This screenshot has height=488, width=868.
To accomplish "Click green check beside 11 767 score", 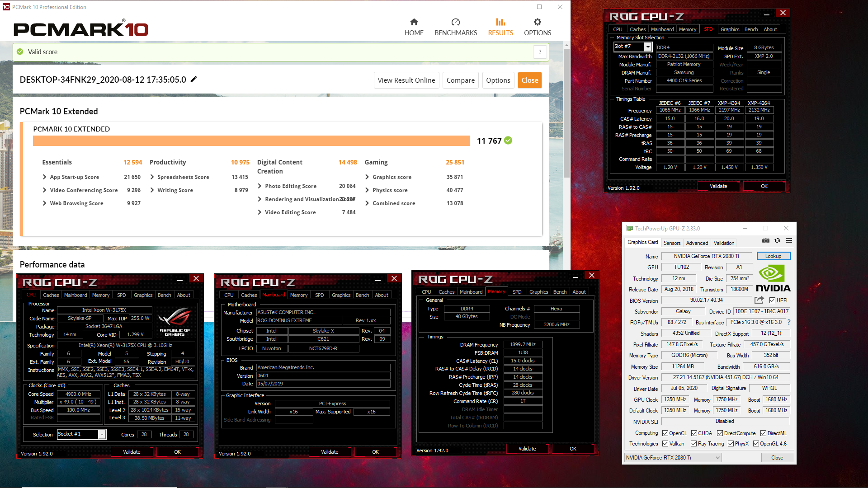I will pyautogui.click(x=508, y=141).
